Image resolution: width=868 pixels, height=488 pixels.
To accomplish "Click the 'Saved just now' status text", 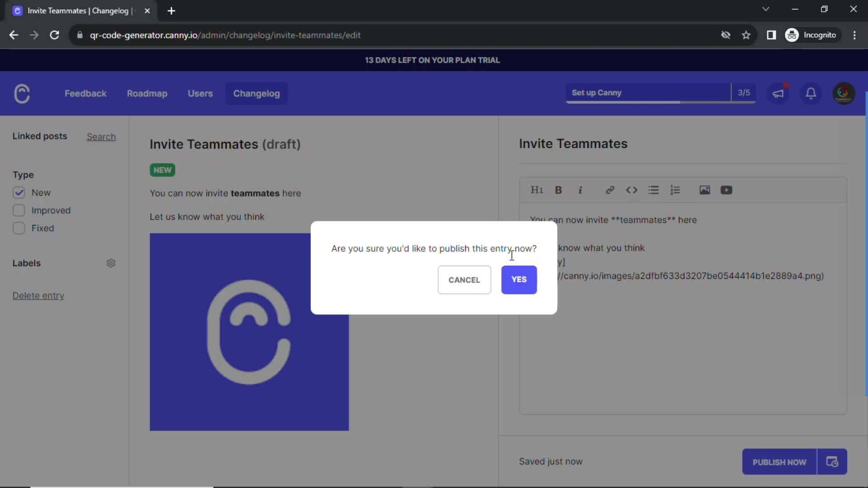I will coord(551,461).
